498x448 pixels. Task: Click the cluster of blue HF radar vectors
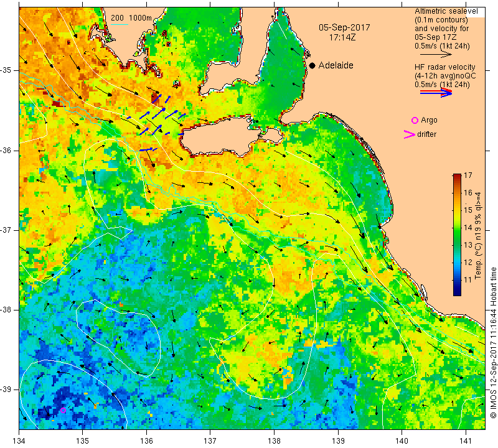click(x=157, y=122)
